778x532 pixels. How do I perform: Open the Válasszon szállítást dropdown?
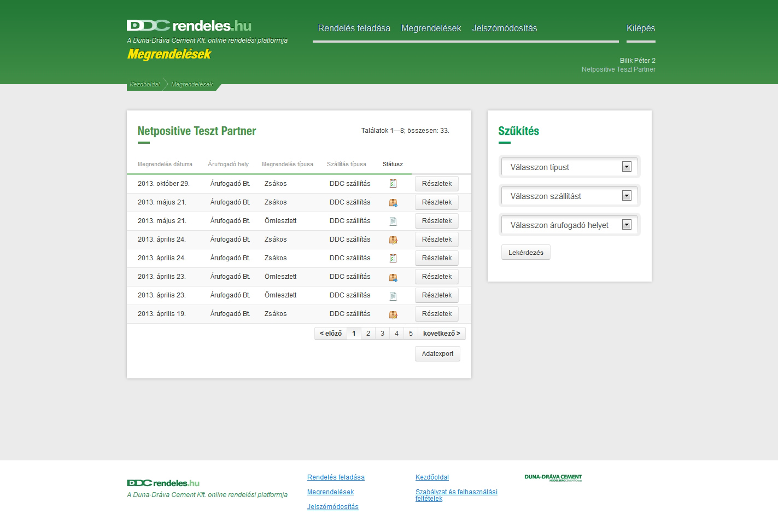pos(570,196)
